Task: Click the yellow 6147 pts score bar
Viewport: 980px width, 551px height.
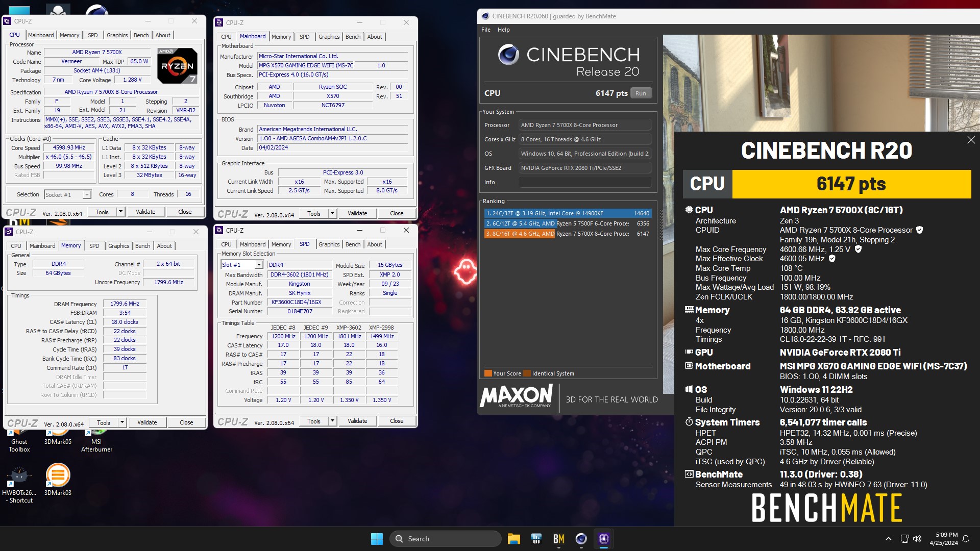Action: pos(851,184)
